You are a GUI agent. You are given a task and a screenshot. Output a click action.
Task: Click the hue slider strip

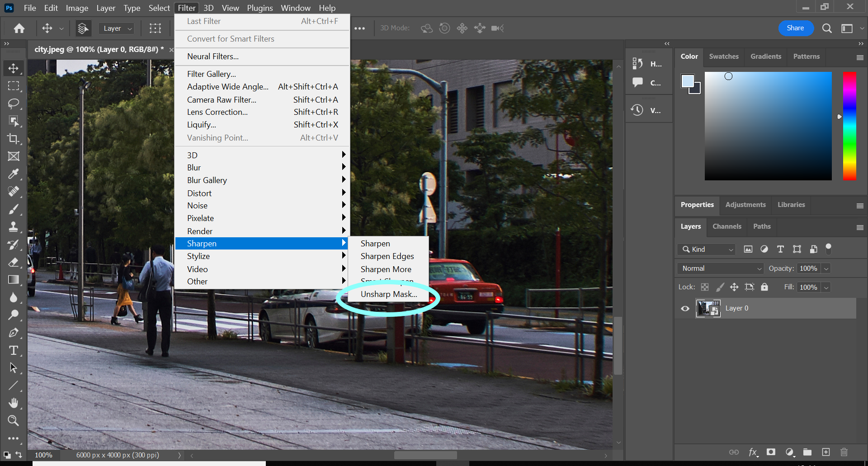tap(849, 126)
